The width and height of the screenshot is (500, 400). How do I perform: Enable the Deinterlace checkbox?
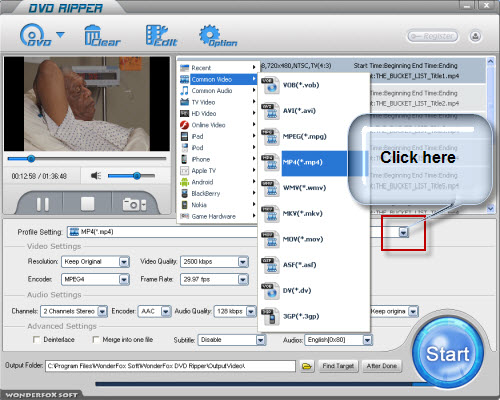tap(36, 340)
